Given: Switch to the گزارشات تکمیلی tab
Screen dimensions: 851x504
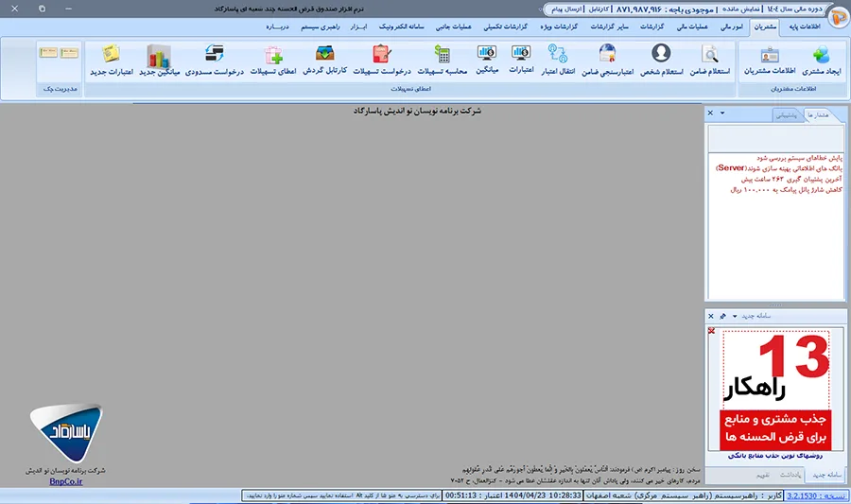Looking at the screenshot, I should coord(505,26).
